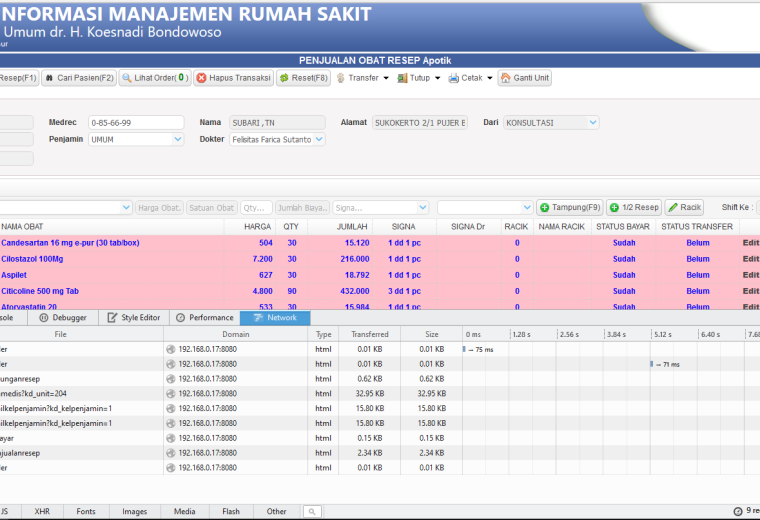Image resolution: width=760 pixels, height=520 pixels.
Task: Click the 1/2 Resep button
Action: pos(634,207)
